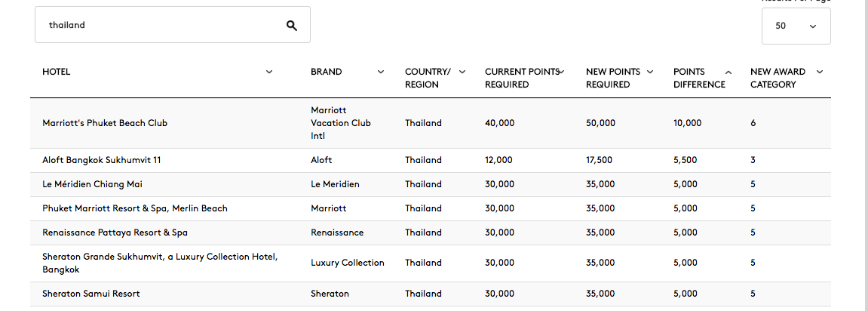Click the NEW AWARD CATEGORY header text
The image size is (868, 311).
(x=778, y=79)
